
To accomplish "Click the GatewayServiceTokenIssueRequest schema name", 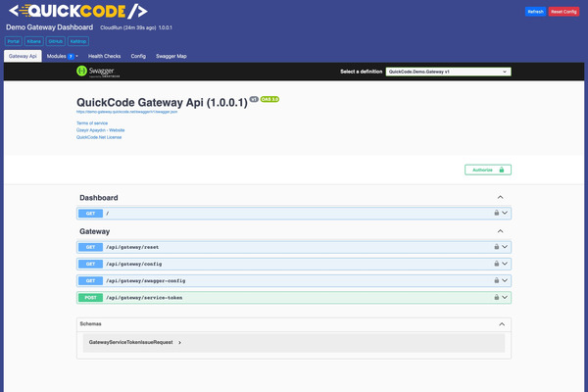I will (131, 342).
